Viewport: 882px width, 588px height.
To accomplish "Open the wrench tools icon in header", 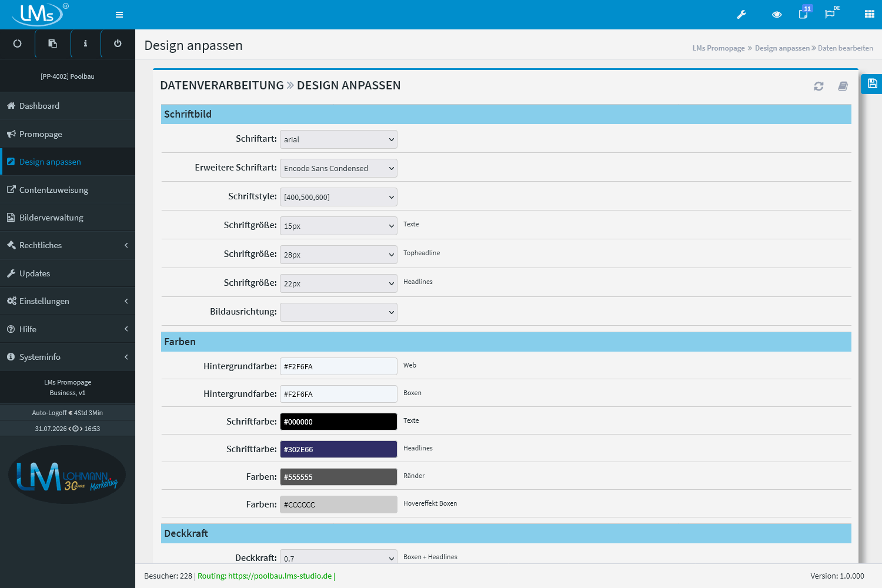I will 741,15.
